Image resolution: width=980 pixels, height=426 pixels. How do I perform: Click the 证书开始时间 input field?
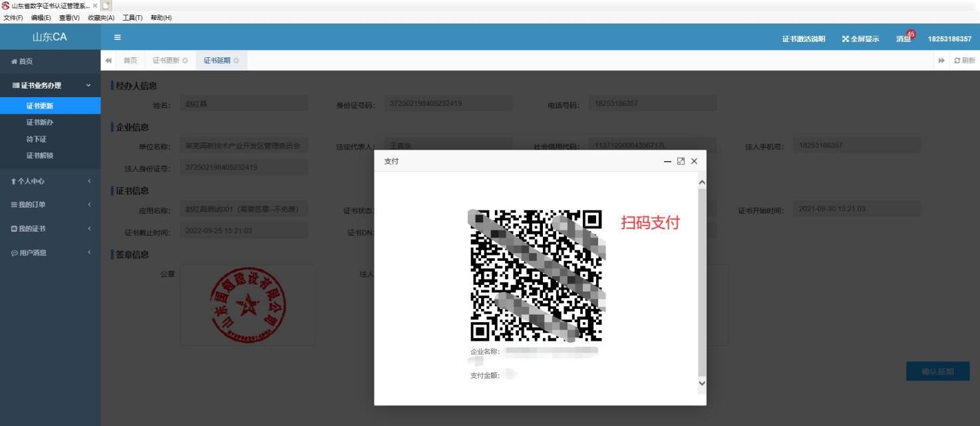858,209
